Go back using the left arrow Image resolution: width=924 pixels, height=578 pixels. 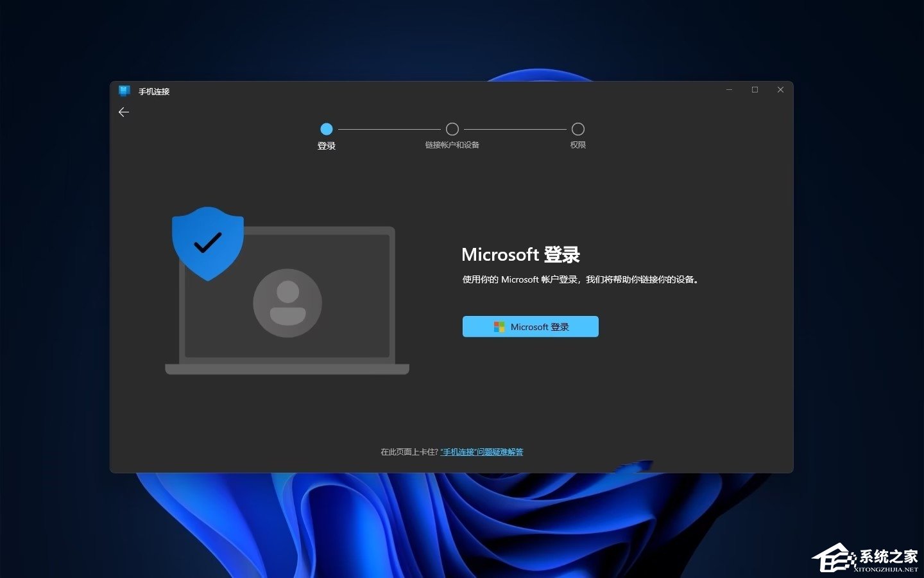pyautogui.click(x=124, y=112)
